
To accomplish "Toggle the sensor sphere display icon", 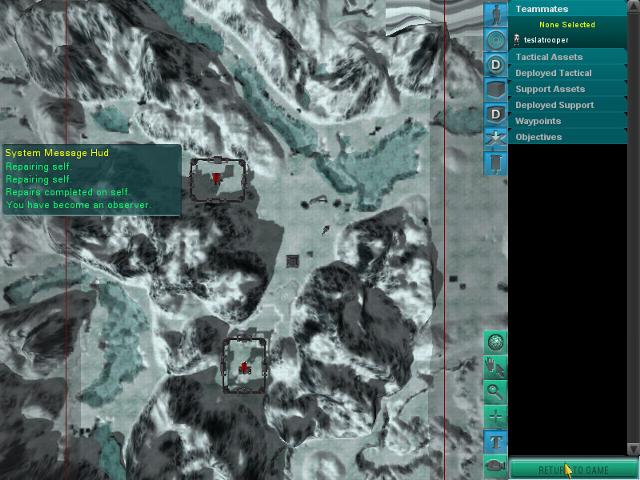I will coord(496,342).
